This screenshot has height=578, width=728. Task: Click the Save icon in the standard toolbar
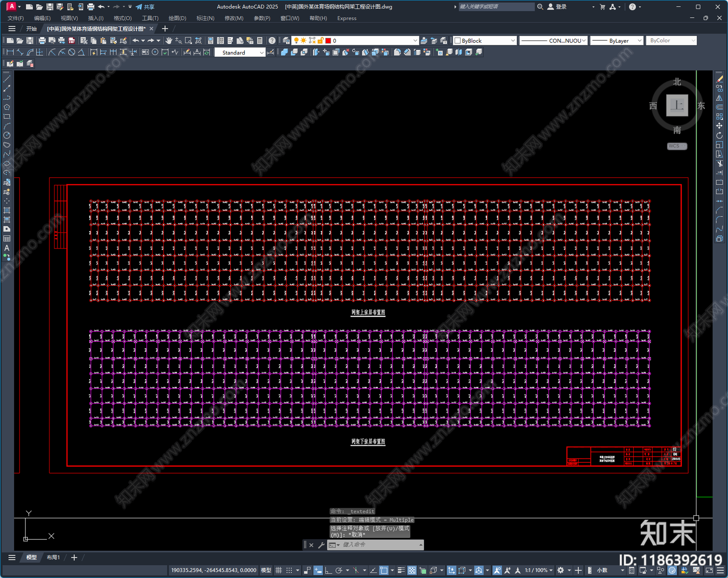30,41
